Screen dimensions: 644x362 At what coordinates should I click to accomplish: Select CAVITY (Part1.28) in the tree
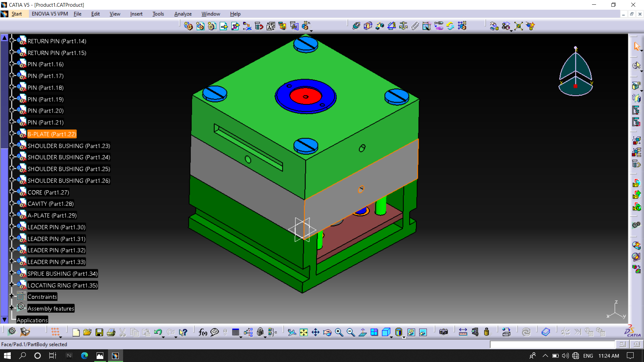pyautogui.click(x=50, y=204)
